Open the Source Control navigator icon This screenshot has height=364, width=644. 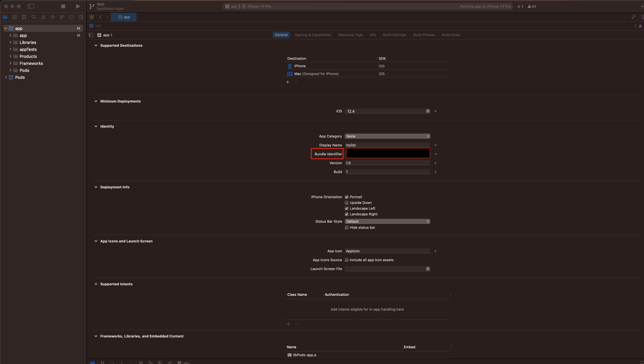(x=14, y=17)
